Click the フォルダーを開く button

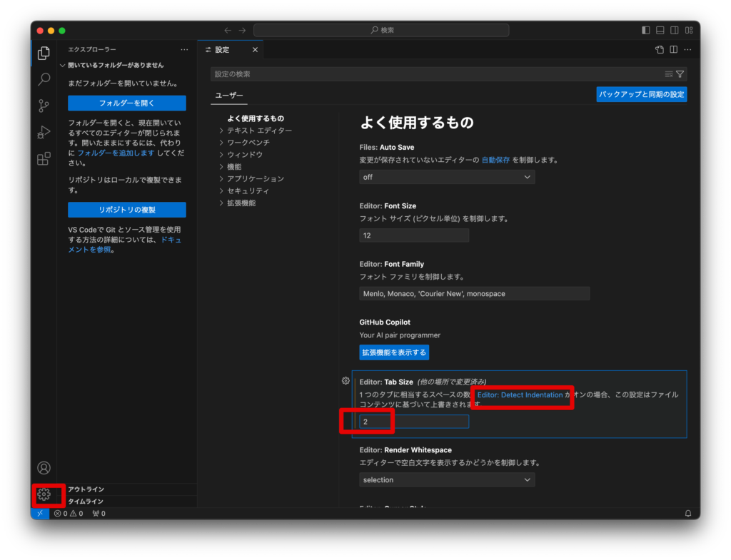point(127,103)
